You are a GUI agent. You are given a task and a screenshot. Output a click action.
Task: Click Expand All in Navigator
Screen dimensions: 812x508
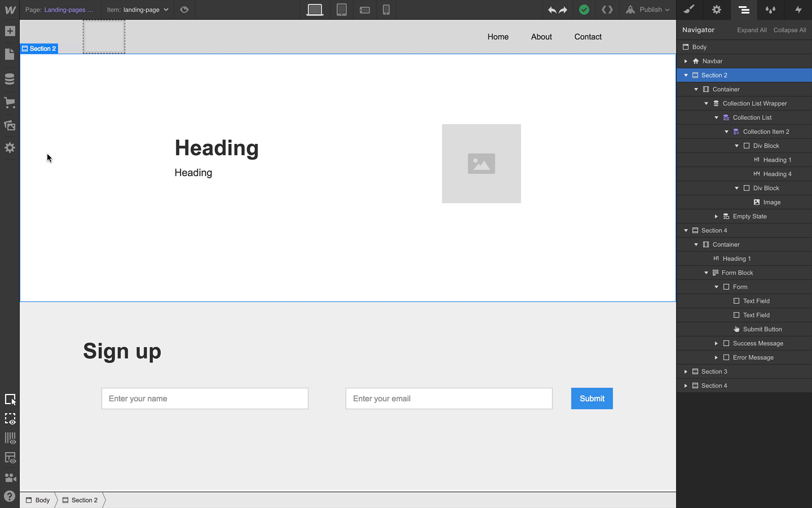click(752, 30)
